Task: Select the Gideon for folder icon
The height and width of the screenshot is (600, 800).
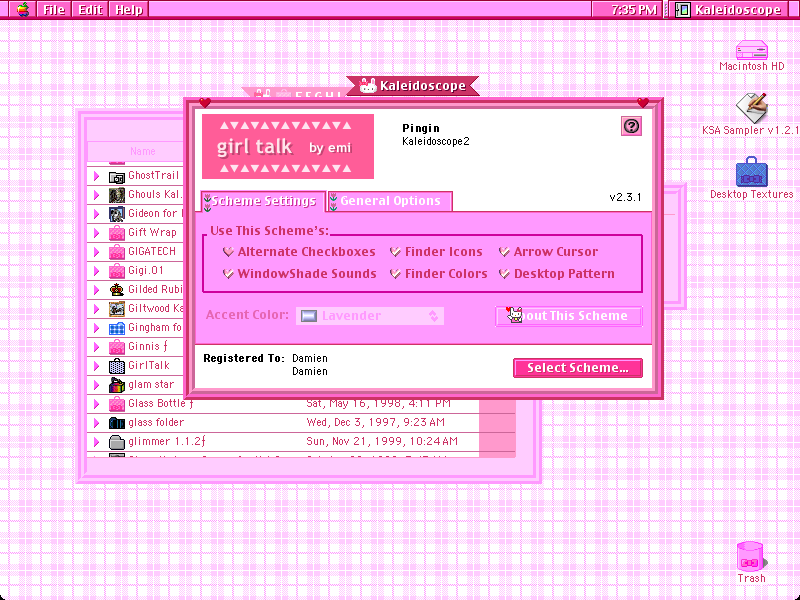Action: pos(117,214)
